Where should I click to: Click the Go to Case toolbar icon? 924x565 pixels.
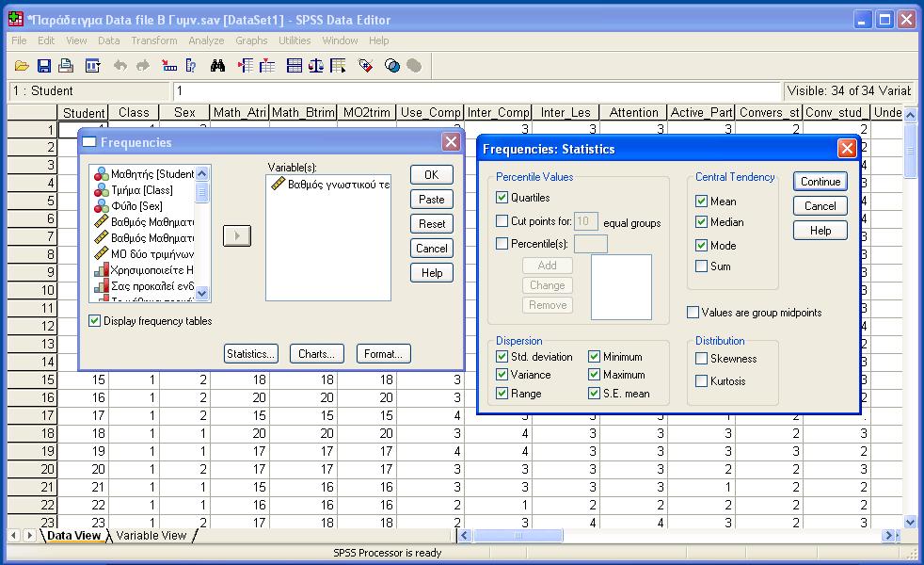click(169, 66)
